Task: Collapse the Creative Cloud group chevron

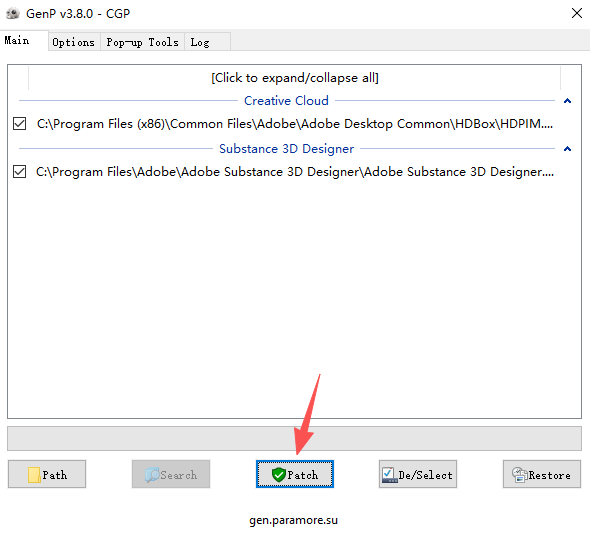Action: point(567,101)
